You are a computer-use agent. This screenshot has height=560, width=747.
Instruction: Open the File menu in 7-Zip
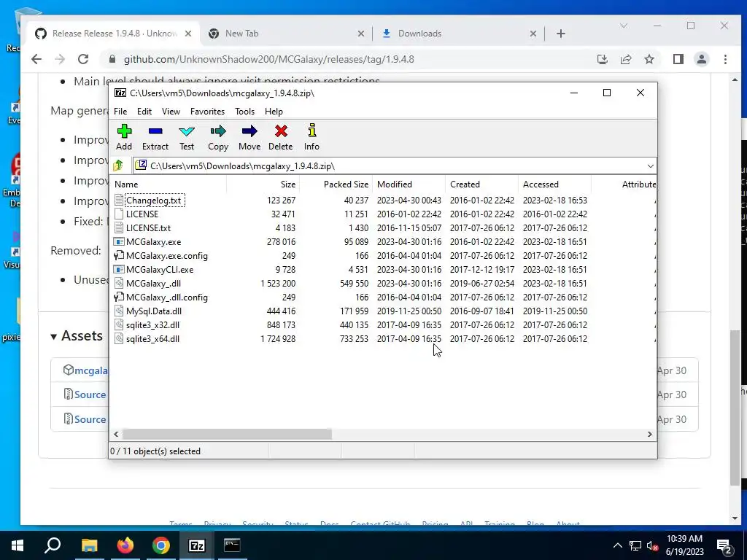click(120, 112)
